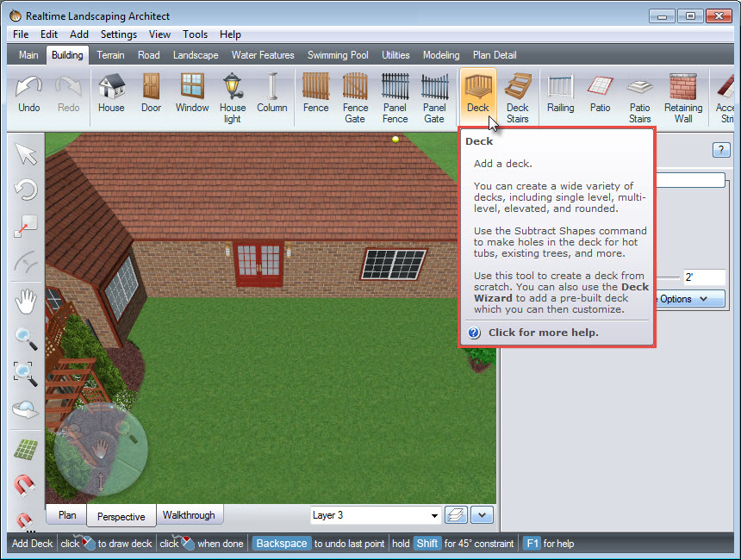Select the Fence tool
741x560 pixels.
pos(315,94)
